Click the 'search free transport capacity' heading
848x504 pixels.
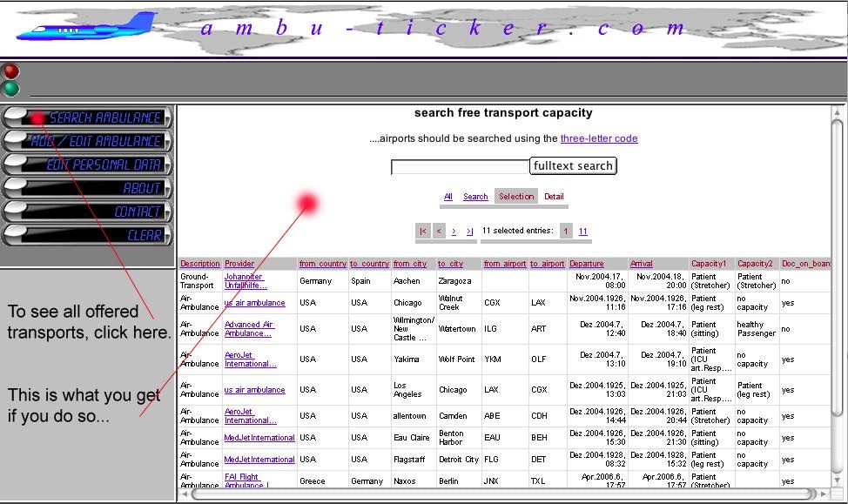point(503,113)
